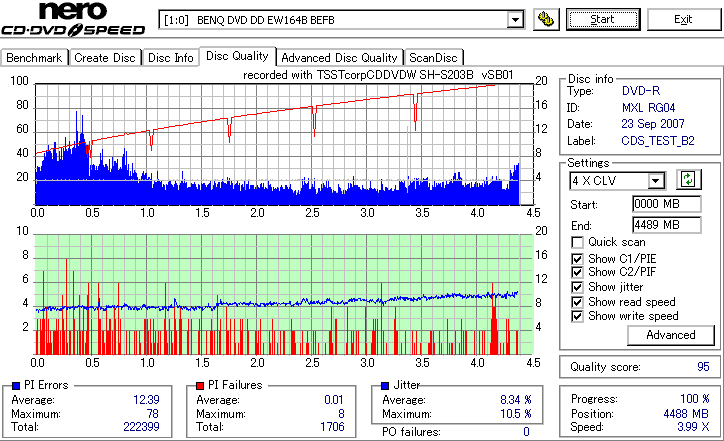This screenshot has width=724, height=441.
Task: Click the green refresh icon in Settings
Action: (688, 179)
